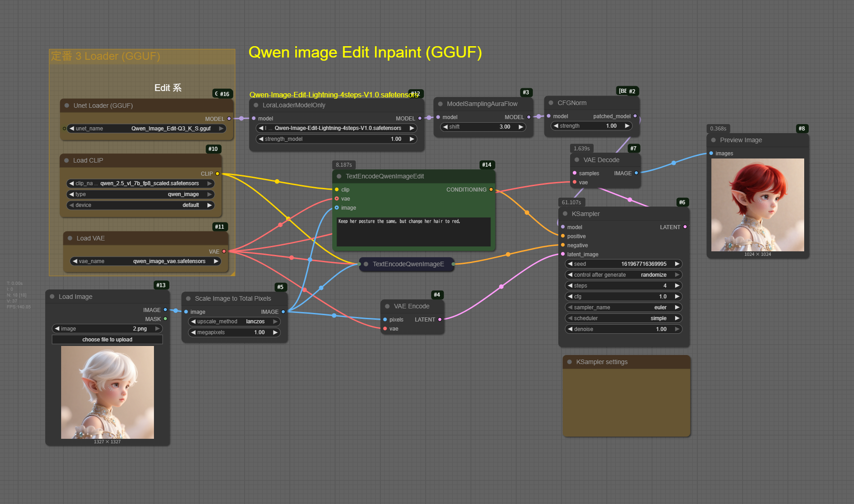Increase the steps value with right arrow
The image size is (854, 504).
click(677, 286)
